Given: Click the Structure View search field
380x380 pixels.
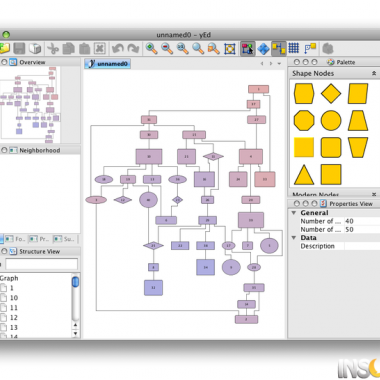Looking at the screenshot, I should point(41,264).
